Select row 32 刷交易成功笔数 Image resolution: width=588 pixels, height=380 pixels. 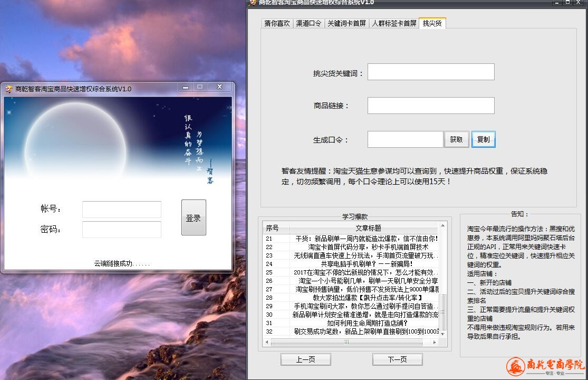click(x=351, y=331)
